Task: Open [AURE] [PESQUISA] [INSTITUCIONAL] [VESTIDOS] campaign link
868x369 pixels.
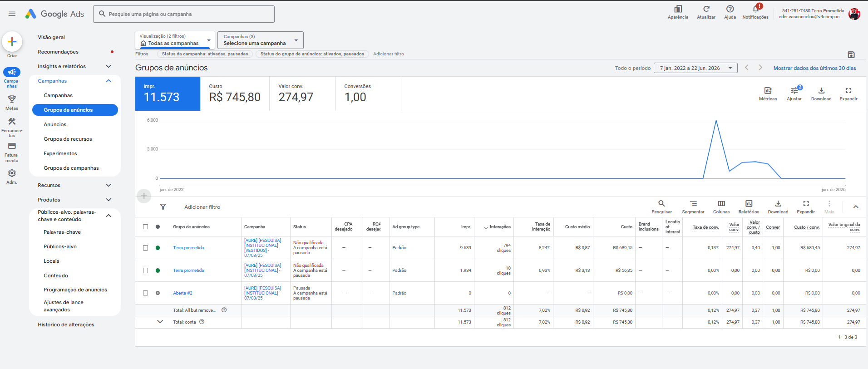Action: 262,248
